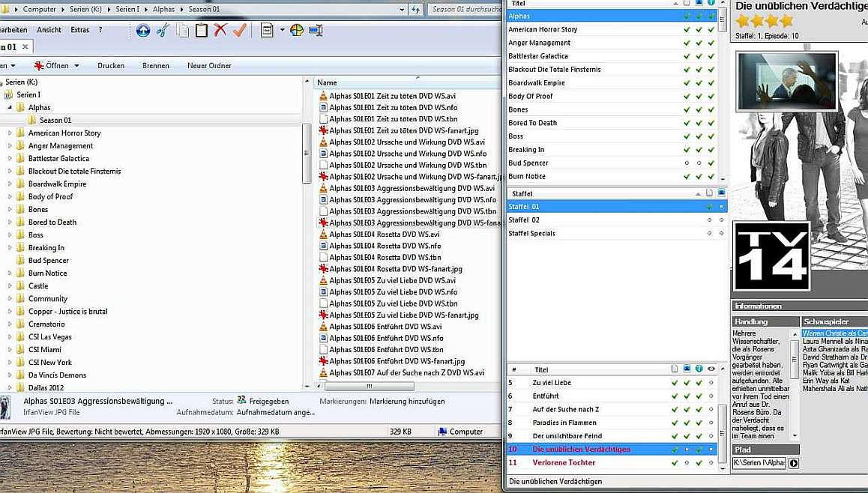Click the orange checkmark toolbar icon
Image resolution: width=868 pixels, height=493 pixels.
239,29
